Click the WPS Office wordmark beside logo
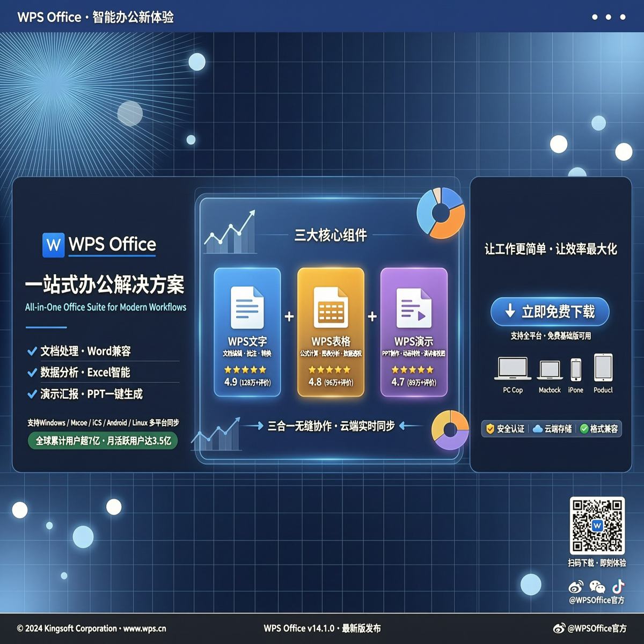 (x=112, y=245)
